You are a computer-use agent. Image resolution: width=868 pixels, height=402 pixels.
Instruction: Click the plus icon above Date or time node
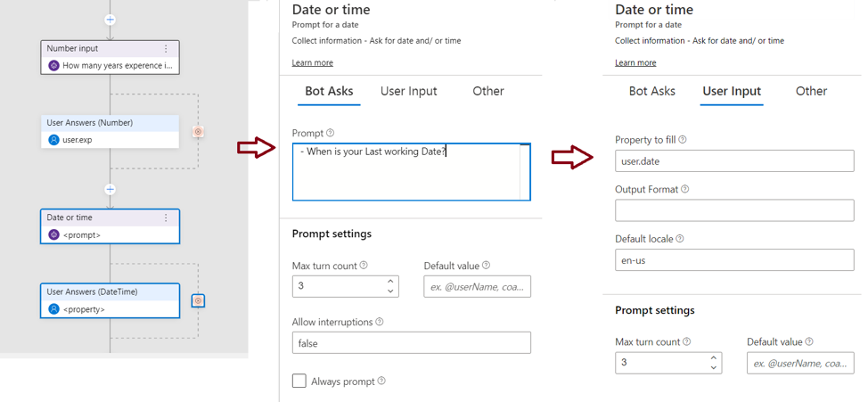pos(111,190)
